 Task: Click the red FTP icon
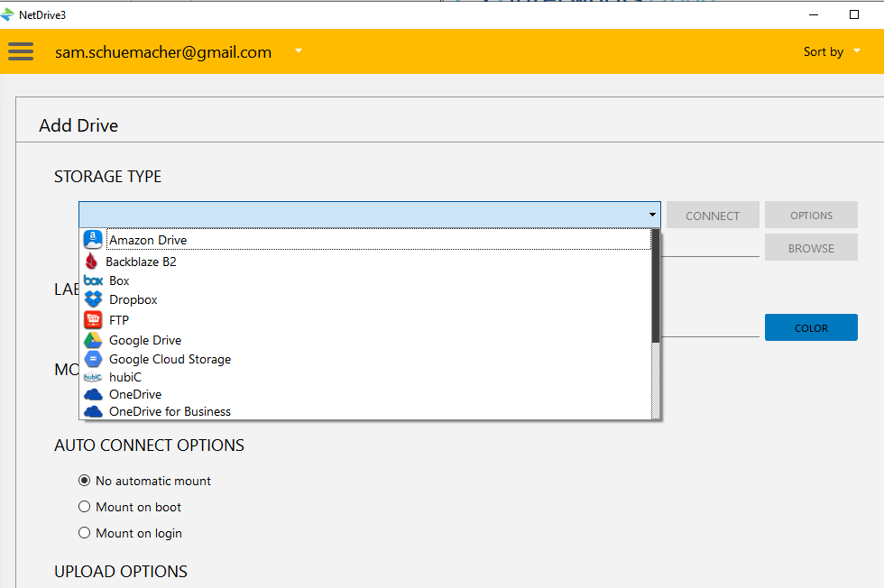coord(93,319)
